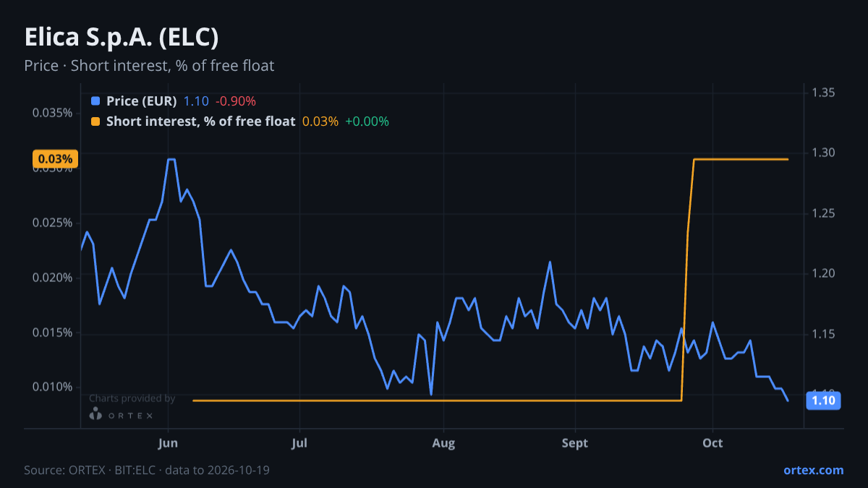Click the 0.010% left axis label
The image size is (868, 488).
tap(52, 387)
